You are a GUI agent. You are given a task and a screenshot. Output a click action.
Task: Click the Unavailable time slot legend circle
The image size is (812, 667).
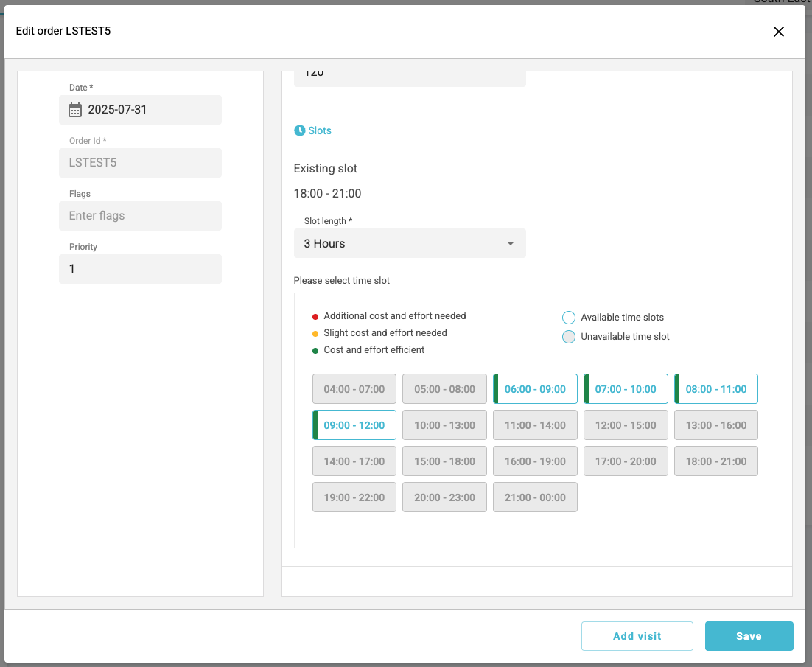(568, 337)
